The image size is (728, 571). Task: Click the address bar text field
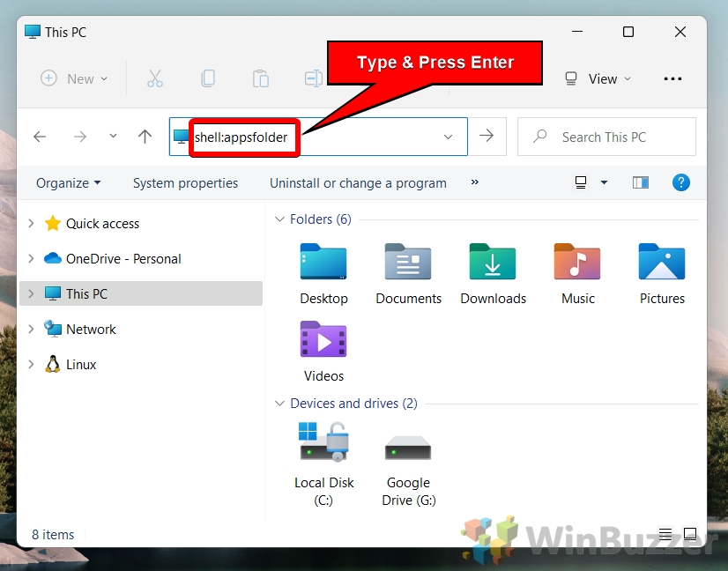pos(318,137)
